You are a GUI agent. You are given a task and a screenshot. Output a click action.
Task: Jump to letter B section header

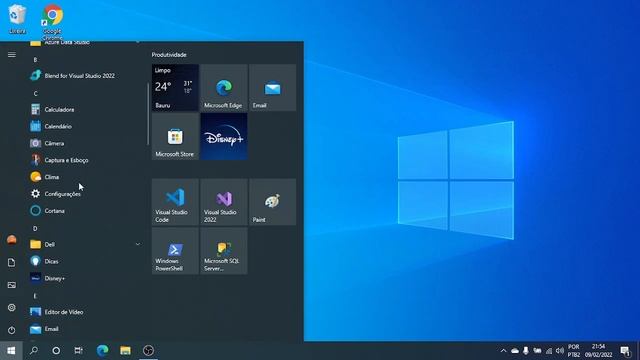click(x=36, y=60)
